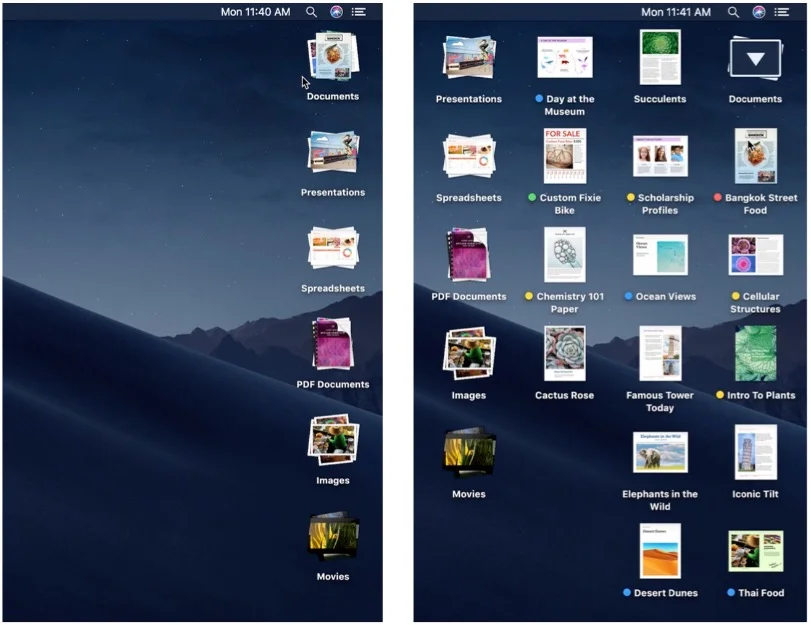Select Iconic Tilt document thumbnail
The height and width of the screenshot is (625, 811).
pyautogui.click(x=756, y=452)
